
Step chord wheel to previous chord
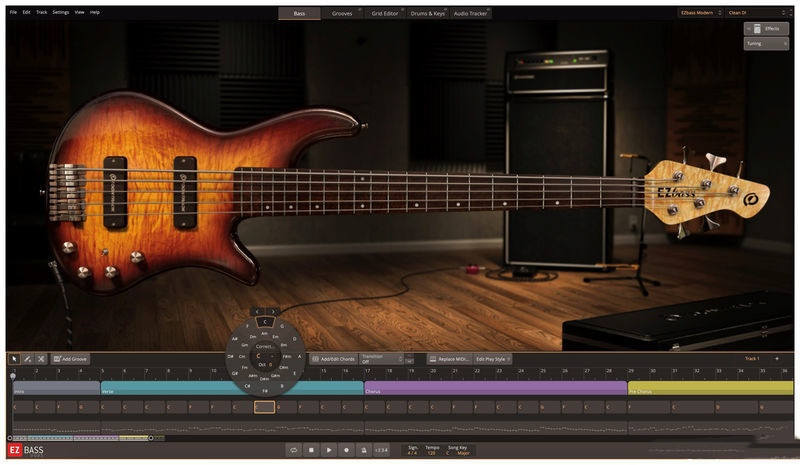tap(258, 311)
